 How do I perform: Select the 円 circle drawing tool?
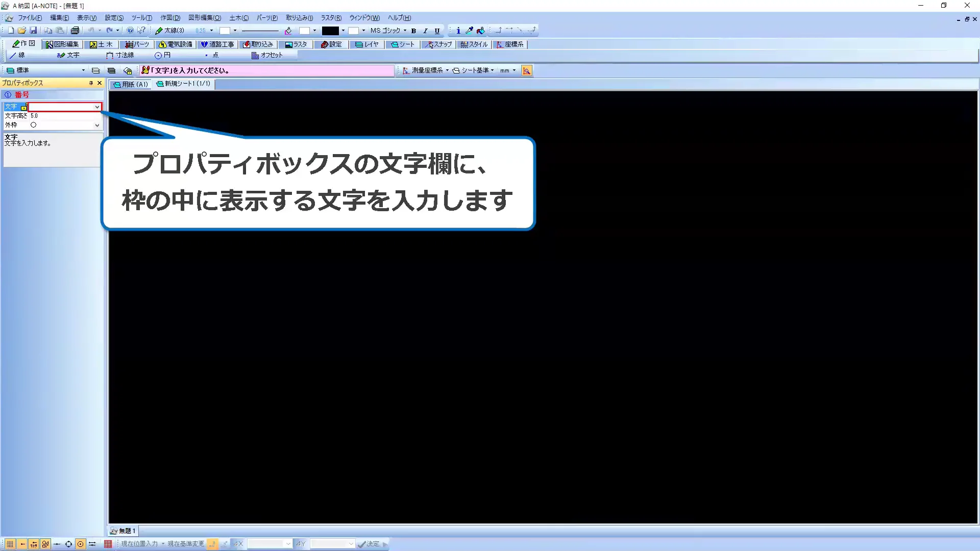(x=163, y=55)
